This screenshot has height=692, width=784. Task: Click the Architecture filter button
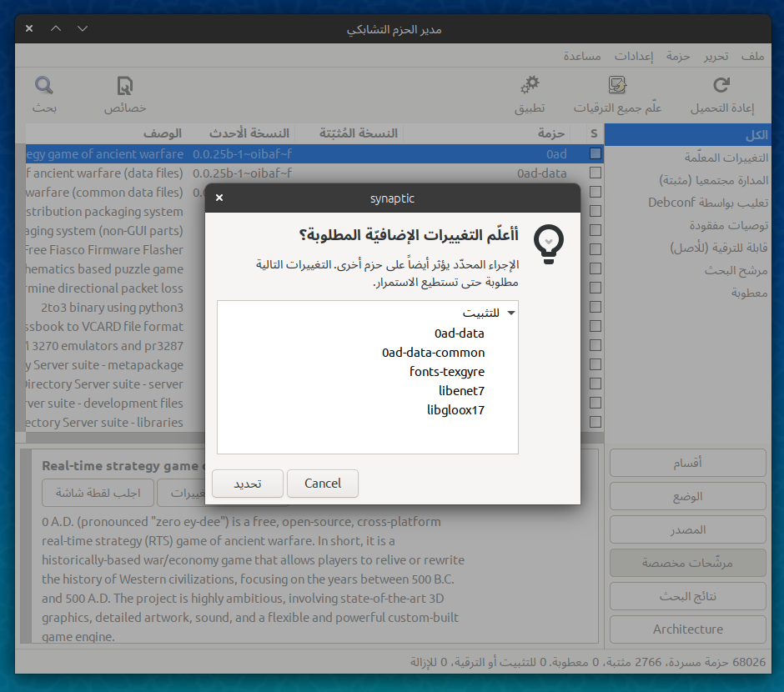[687, 629]
